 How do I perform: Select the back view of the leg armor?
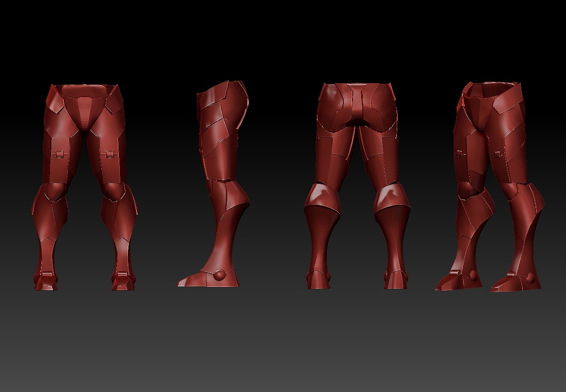tap(357, 185)
